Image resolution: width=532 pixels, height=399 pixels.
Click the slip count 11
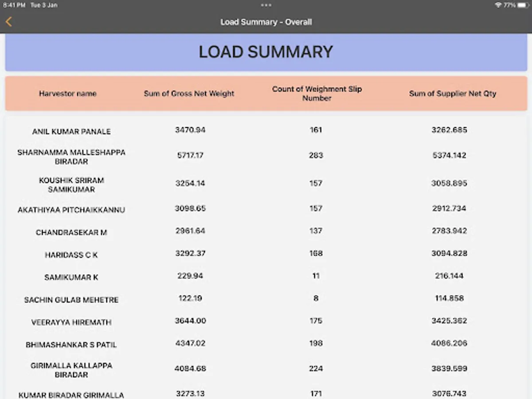(x=316, y=276)
